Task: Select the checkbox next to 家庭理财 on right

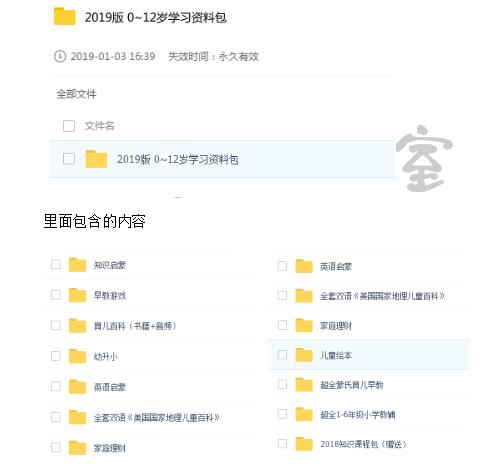Action: (x=282, y=325)
